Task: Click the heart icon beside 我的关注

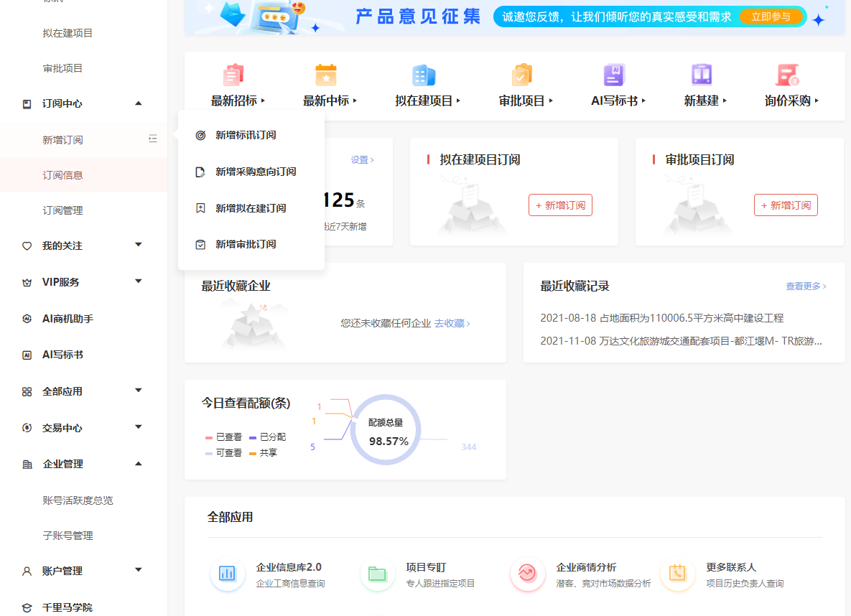Action: pos(27,246)
